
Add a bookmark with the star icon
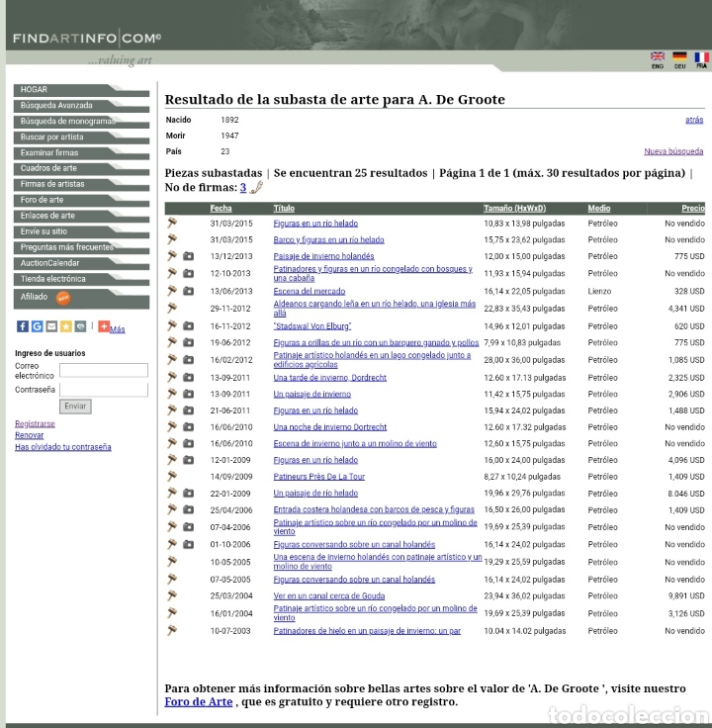(66, 326)
